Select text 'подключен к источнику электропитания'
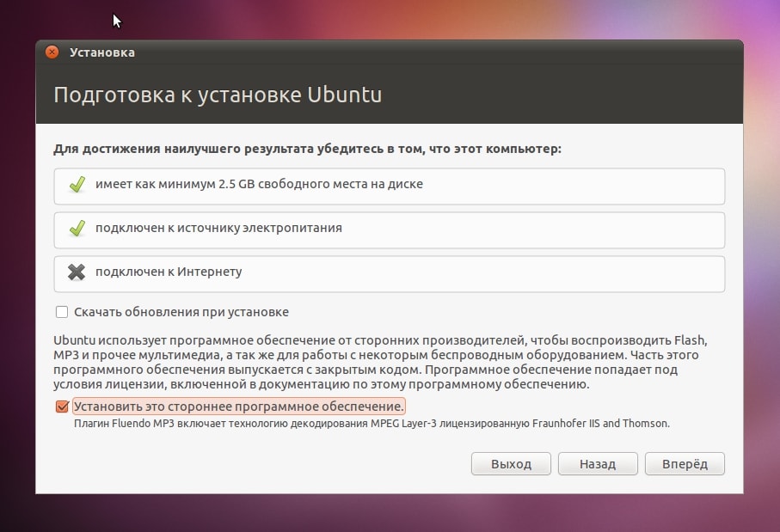The height and width of the screenshot is (532, 780). tap(219, 228)
